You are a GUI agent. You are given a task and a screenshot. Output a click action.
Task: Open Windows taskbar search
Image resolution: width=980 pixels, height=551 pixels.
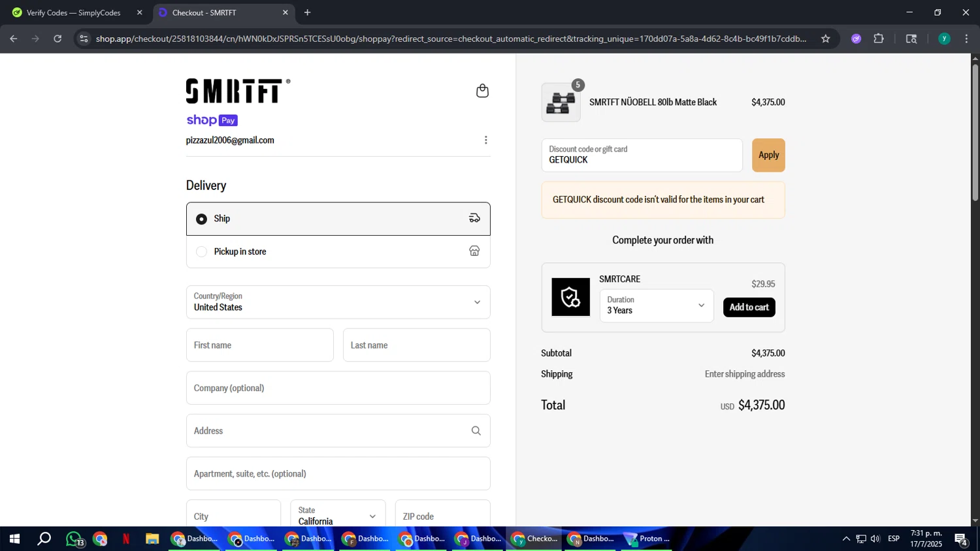[44, 539]
